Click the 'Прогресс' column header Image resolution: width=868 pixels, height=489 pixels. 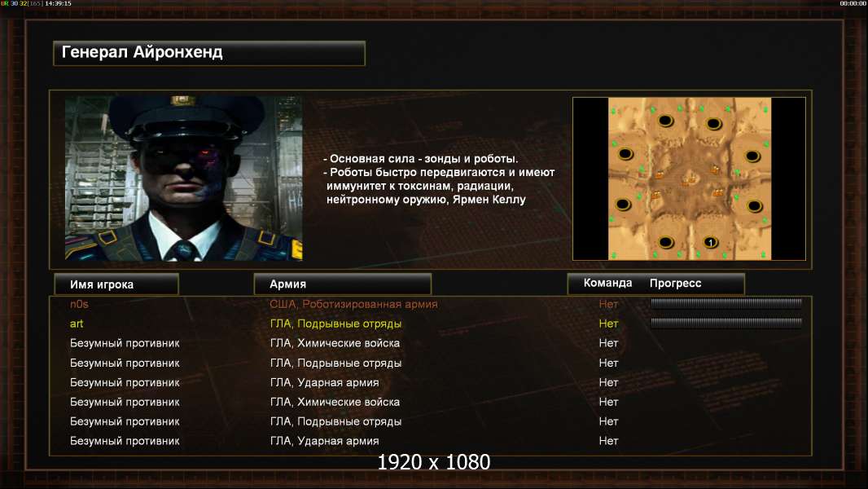[675, 283]
